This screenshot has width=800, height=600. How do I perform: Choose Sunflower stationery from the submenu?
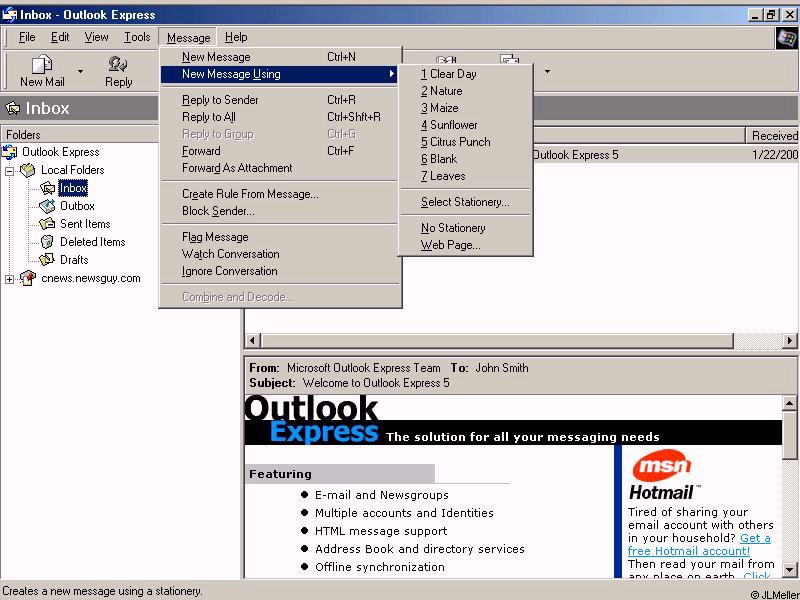[x=453, y=125]
